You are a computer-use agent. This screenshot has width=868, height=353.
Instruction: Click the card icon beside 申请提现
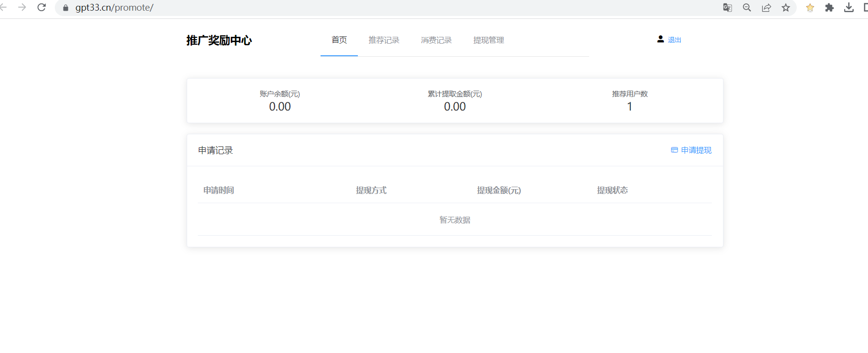(675, 150)
